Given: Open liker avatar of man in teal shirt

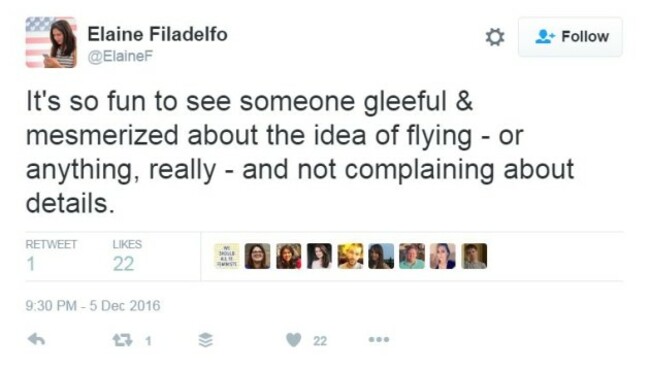Looking at the screenshot, I should click(x=412, y=256).
